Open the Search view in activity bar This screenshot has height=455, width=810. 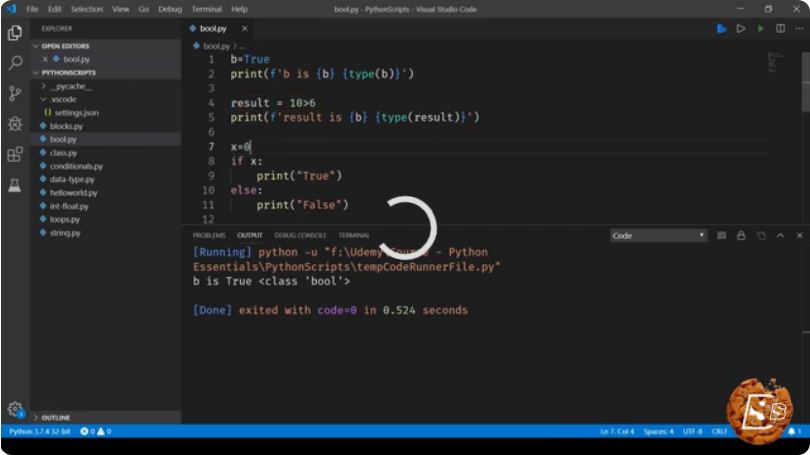[x=15, y=63]
